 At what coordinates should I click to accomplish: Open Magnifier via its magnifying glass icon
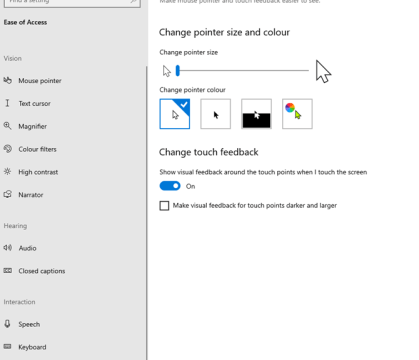click(7, 126)
